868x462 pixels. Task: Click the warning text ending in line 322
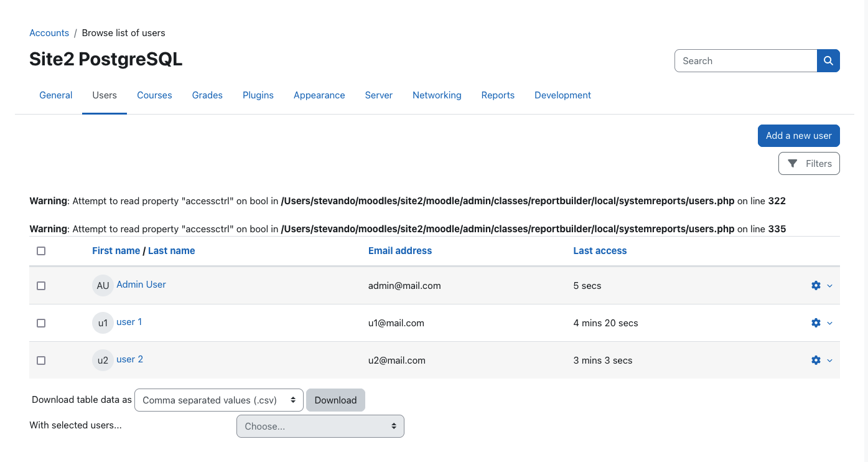(x=408, y=201)
